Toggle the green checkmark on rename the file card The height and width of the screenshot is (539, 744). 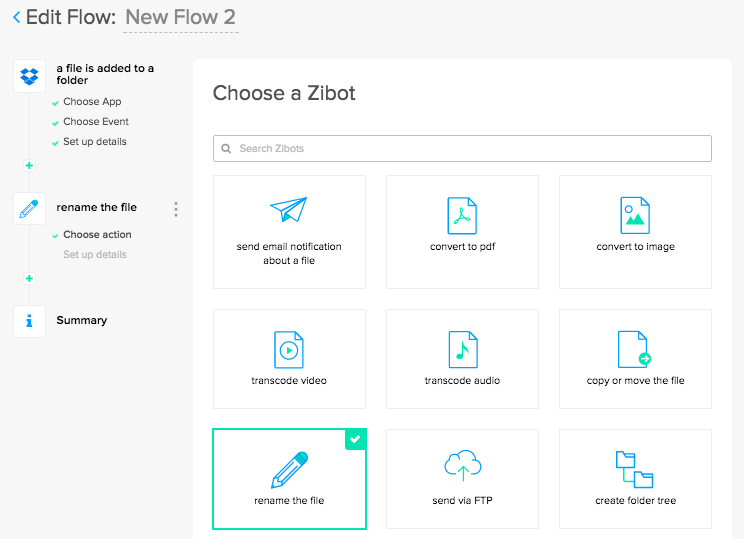(355, 440)
